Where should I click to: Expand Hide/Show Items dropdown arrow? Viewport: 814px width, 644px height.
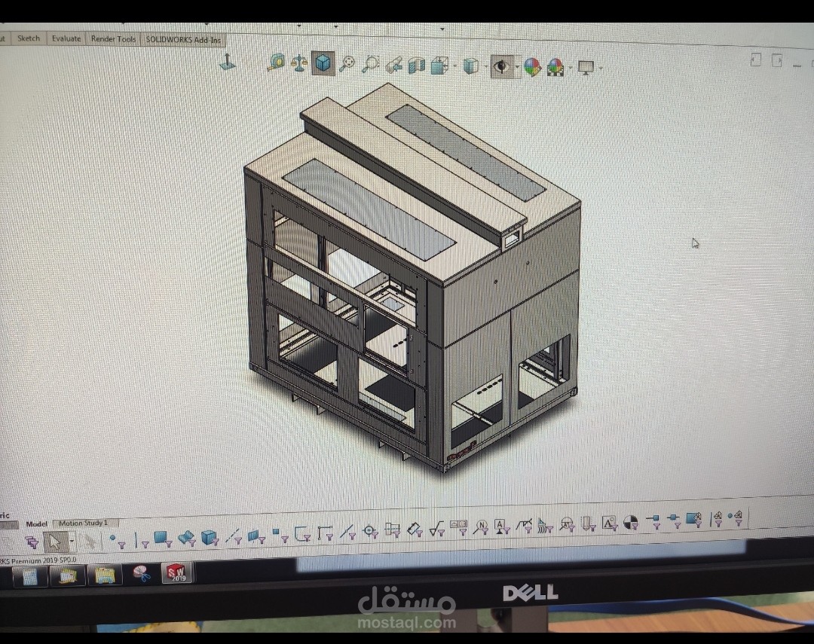click(x=516, y=67)
